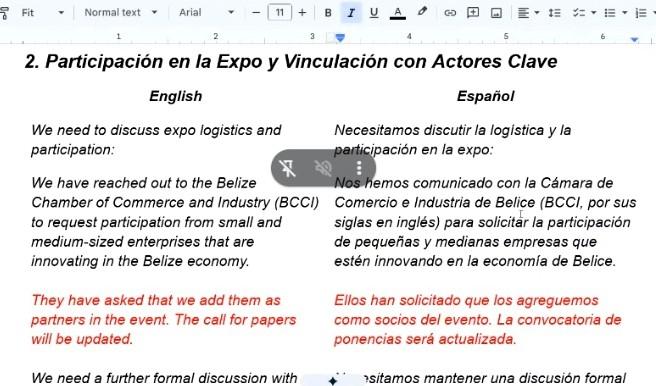Open the checklist dropdown arrow
The image size is (656, 386).
[x=593, y=13]
